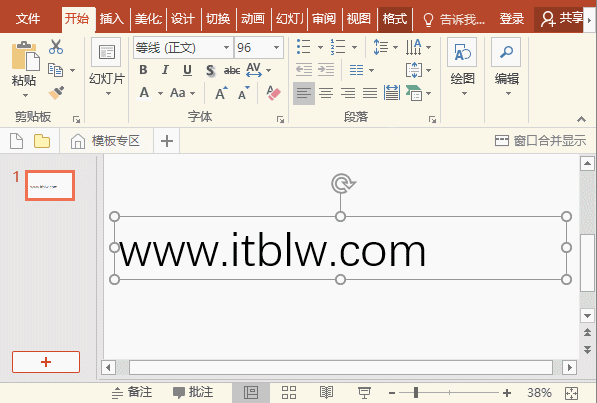597x403 pixels.
Task: Toggle Italic formatting
Action: pyautogui.click(x=165, y=70)
